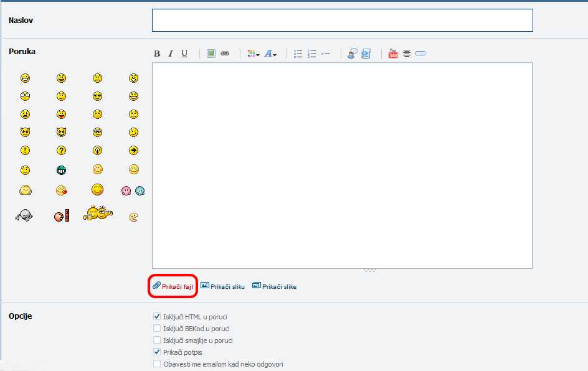588x371 pixels.
Task: Insert a list item line
Action: pos(326,54)
